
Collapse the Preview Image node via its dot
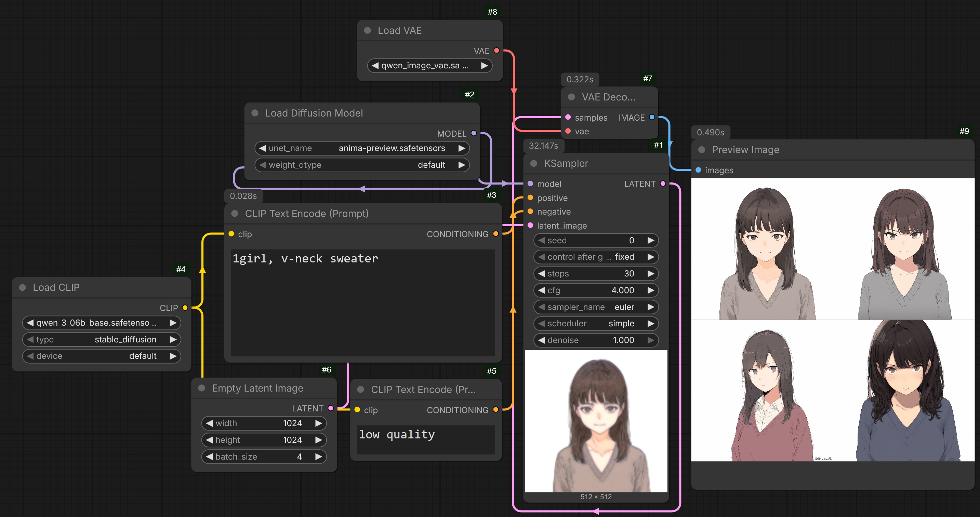(702, 150)
